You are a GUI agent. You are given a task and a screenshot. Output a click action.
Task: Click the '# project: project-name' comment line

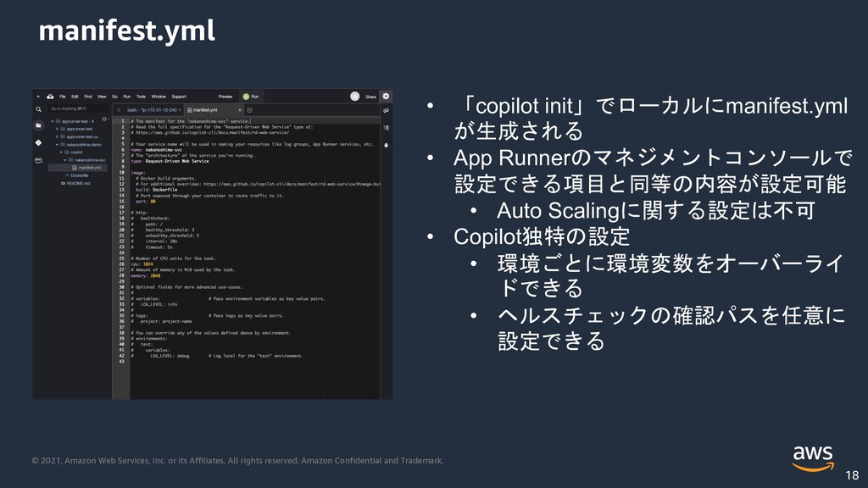[x=162, y=321]
